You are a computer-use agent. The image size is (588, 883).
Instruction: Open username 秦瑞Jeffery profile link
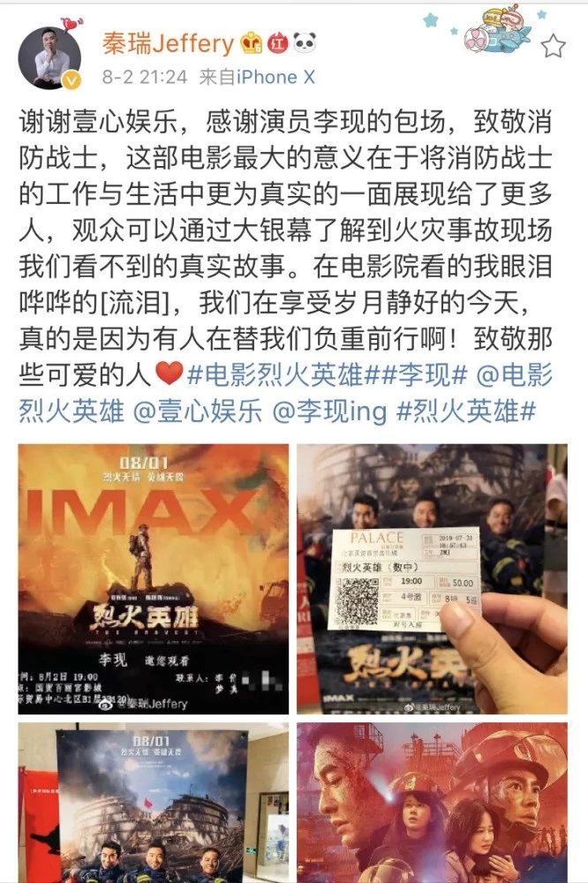pyautogui.click(x=168, y=43)
